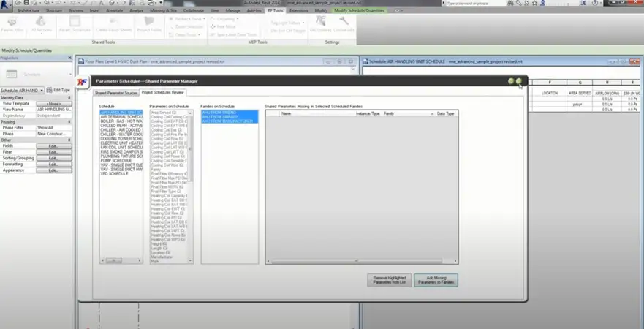644x329 pixels.
Task: Click the Appearance Edit button
Action: click(x=54, y=170)
